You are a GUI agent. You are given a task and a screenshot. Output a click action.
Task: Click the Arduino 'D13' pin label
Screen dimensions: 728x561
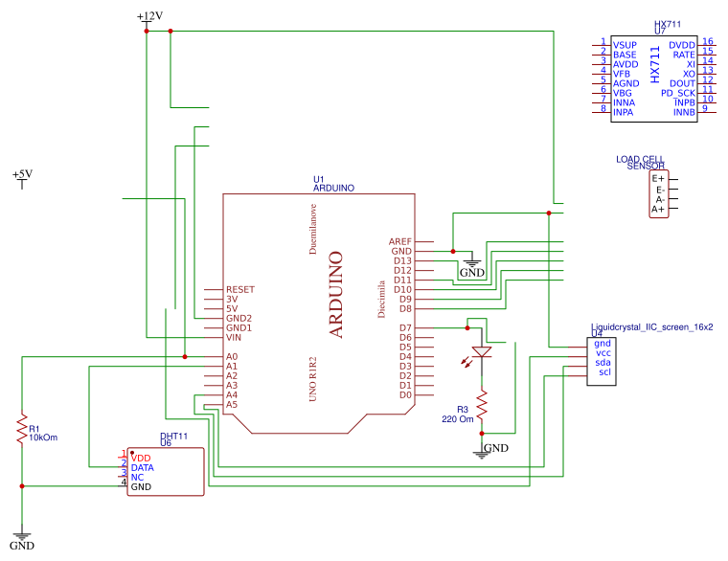[402, 260]
